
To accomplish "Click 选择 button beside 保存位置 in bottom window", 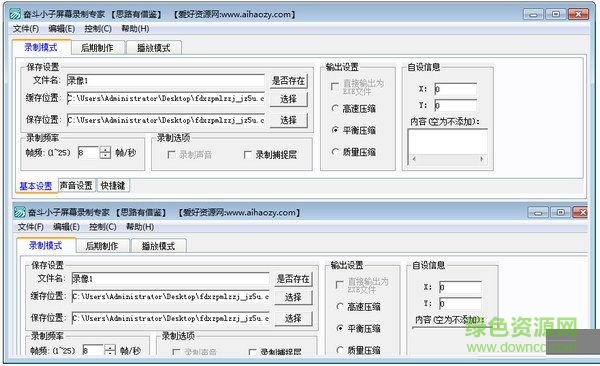I will point(293,318).
